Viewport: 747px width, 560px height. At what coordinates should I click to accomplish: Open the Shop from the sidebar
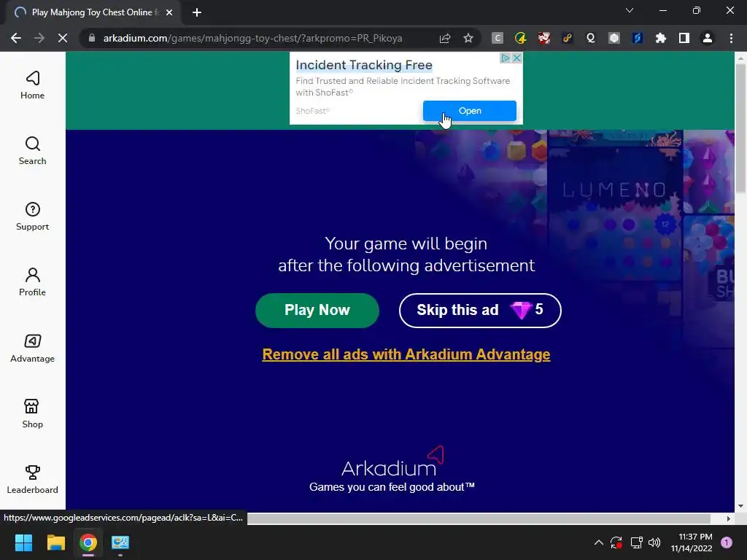[32, 414]
